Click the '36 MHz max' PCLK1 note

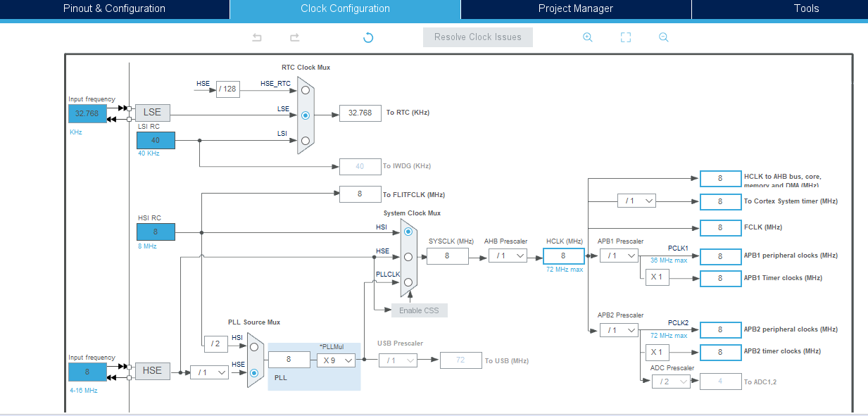[669, 260]
